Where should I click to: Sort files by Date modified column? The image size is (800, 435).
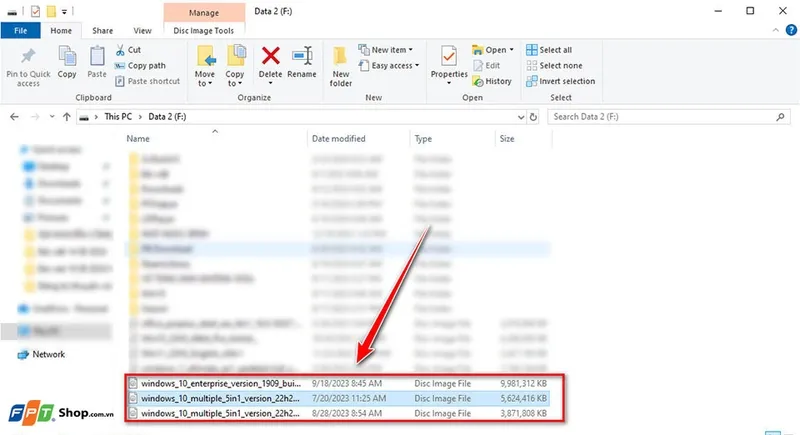[x=338, y=139]
